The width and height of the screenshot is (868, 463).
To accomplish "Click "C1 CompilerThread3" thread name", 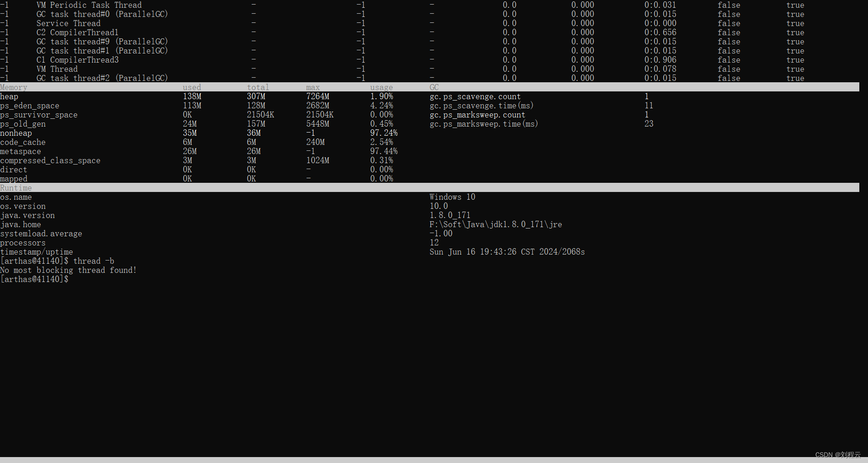I will (77, 60).
